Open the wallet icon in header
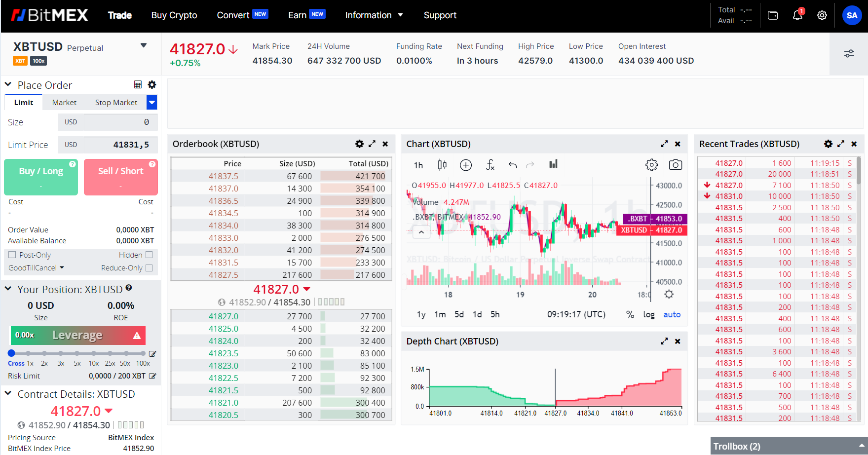The height and width of the screenshot is (455, 868). pyautogui.click(x=773, y=15)
